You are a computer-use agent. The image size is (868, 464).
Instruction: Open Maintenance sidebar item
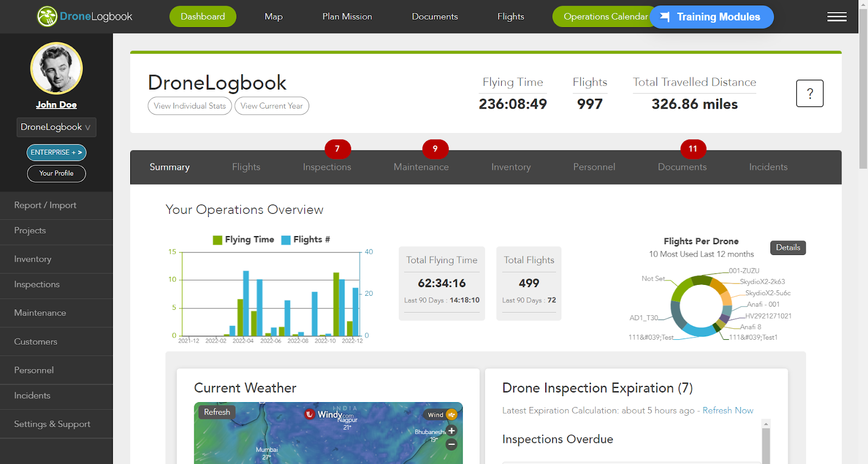[x=56, y=313]
